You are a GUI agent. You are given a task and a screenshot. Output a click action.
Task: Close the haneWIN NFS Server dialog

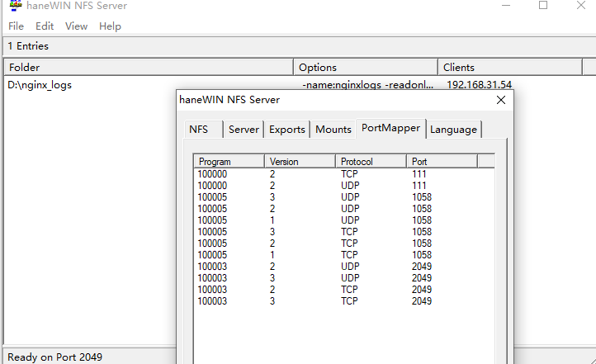click(x=501, y=100)
